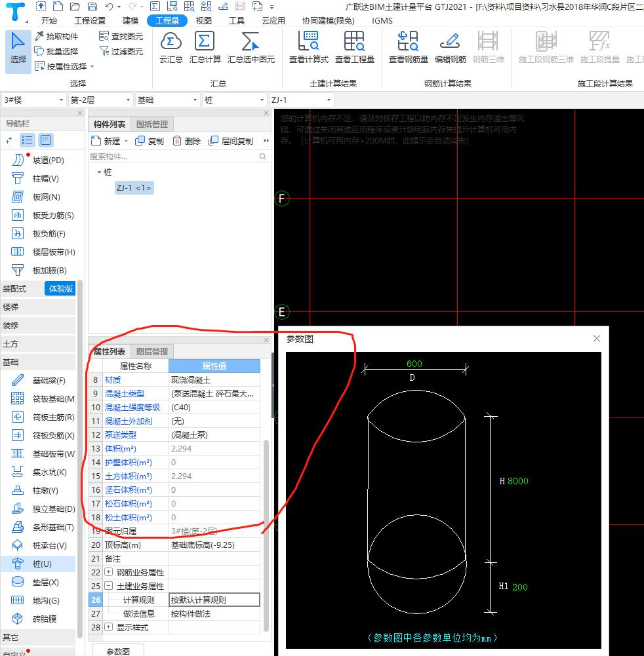Open the 桩 component type dropdown
The width and height of the screenshot is (644, 656).
233,100
